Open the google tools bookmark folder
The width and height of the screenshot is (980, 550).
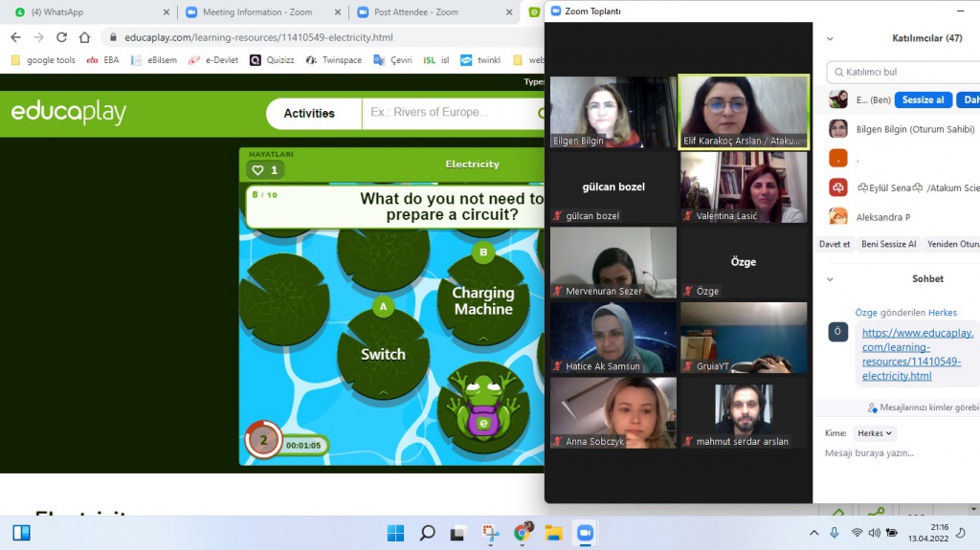pyautogui.click(x=43, y=60)
